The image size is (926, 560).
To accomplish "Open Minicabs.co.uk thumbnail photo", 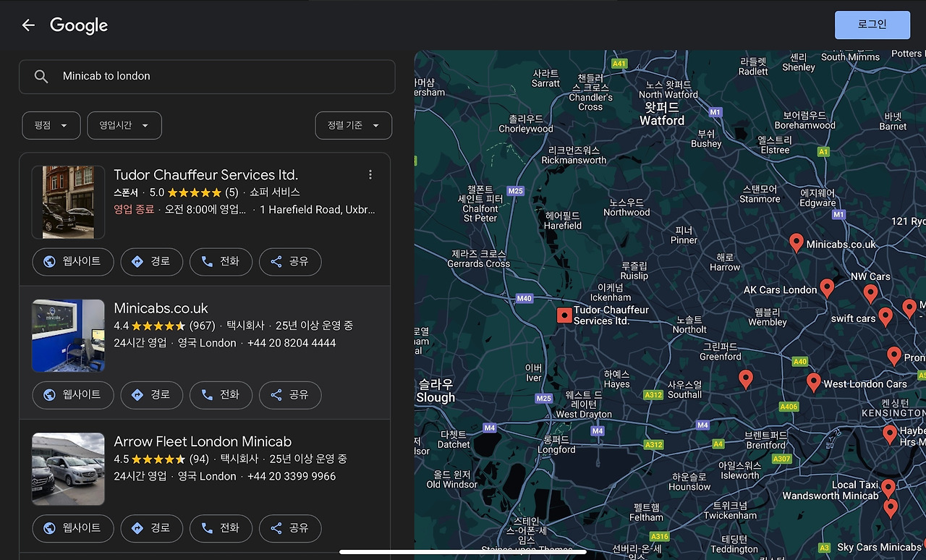I will pos(68,336).
